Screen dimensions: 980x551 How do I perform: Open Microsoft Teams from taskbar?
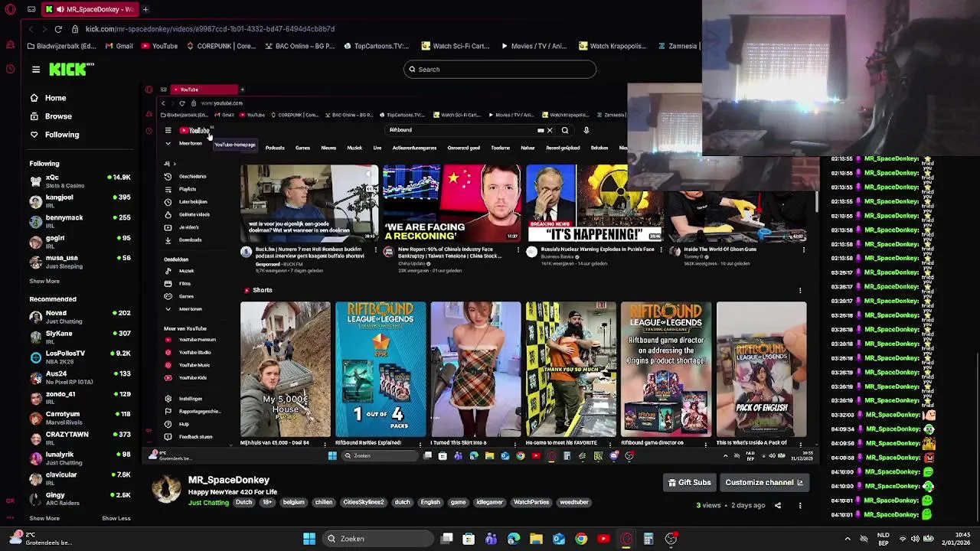point(491,539)
